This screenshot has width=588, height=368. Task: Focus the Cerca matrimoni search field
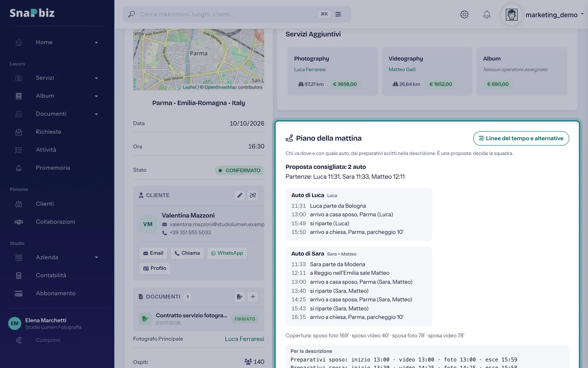click(226, 14)
